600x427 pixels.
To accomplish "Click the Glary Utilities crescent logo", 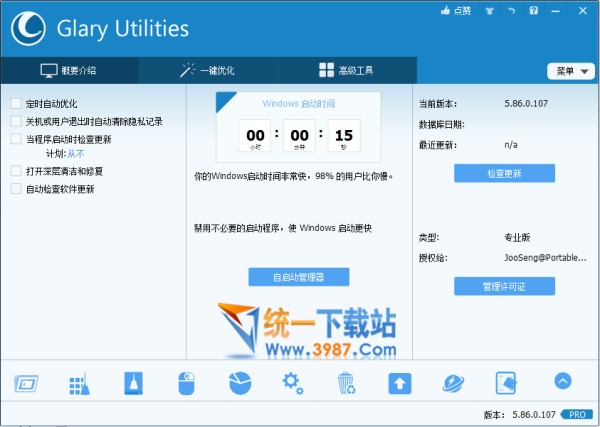I will [28, 28].
